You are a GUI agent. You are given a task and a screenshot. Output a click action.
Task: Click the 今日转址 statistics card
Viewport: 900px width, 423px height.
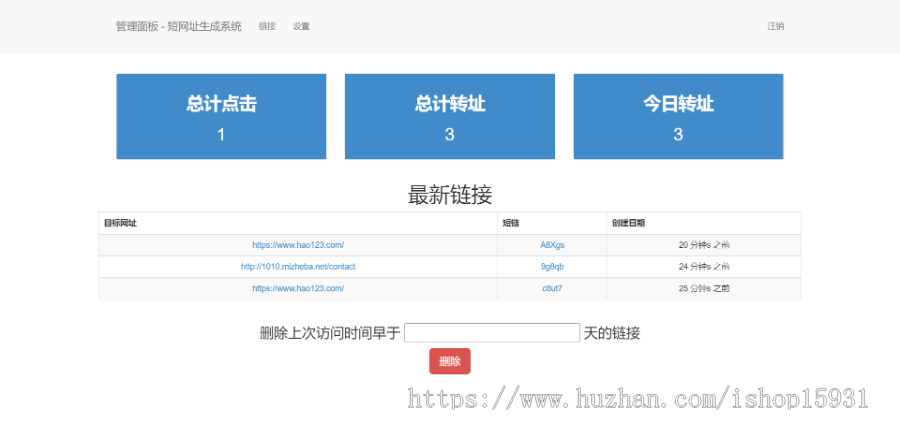pyautogui.click(x=678, y=117)
